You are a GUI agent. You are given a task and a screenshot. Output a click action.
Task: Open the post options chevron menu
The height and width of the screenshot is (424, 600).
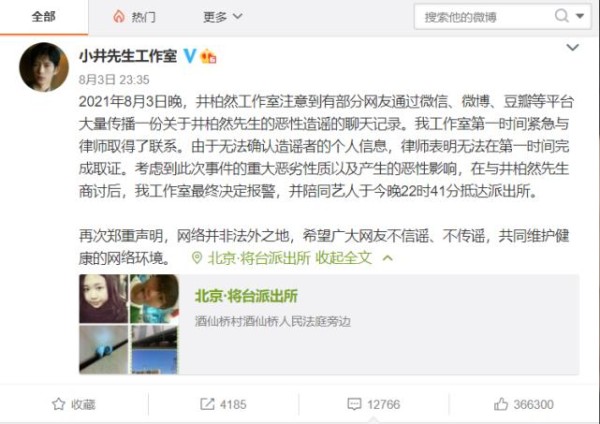pyautogui.click(x=572, y=47)
